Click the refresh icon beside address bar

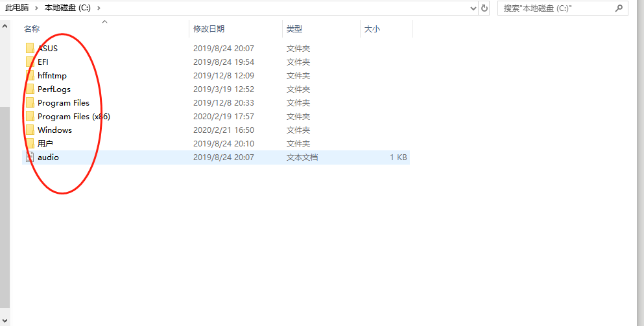[x=484, y=8]
